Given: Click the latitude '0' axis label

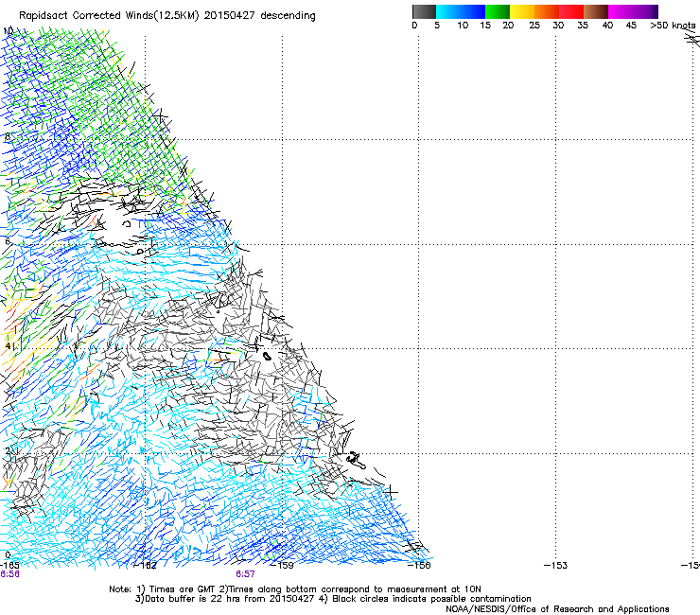Looking at the screenshot, I should point(8,555).
